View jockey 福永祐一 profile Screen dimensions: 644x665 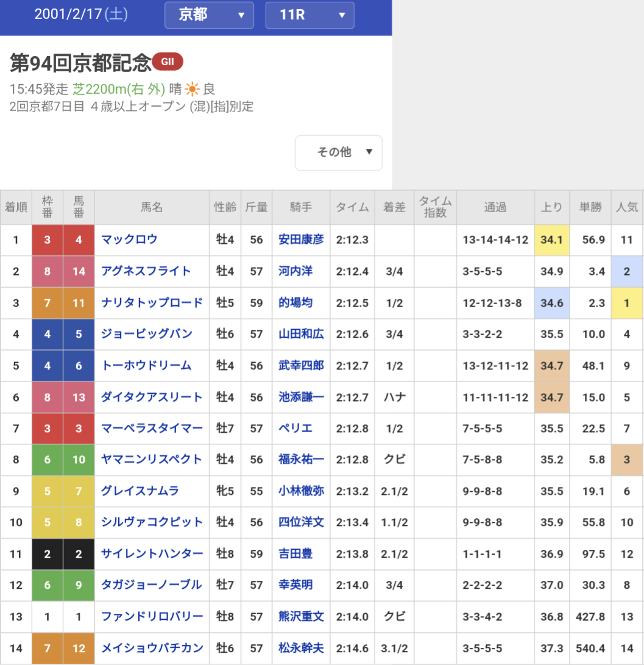pos(301,460)
